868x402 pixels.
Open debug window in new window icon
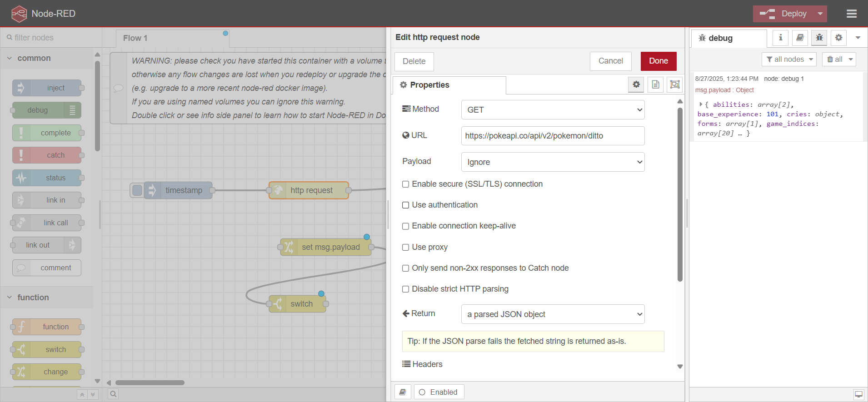click(x=858, y=394)
